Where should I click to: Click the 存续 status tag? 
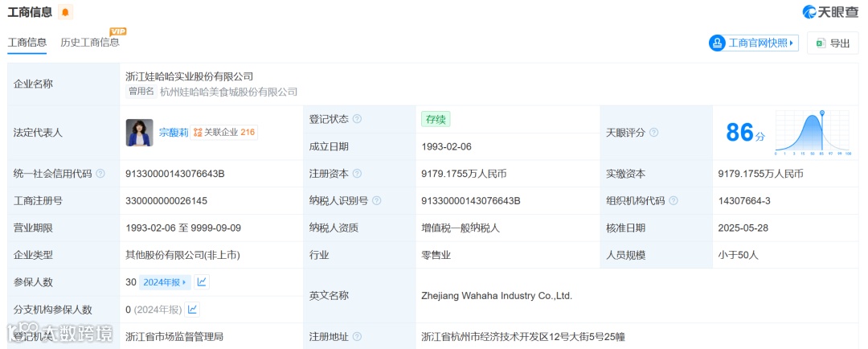click(x=436, y=119)
